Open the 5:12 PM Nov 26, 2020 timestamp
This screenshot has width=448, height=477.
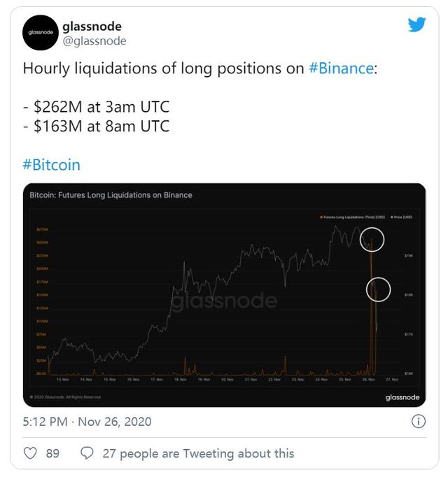[x=87, y=422]
